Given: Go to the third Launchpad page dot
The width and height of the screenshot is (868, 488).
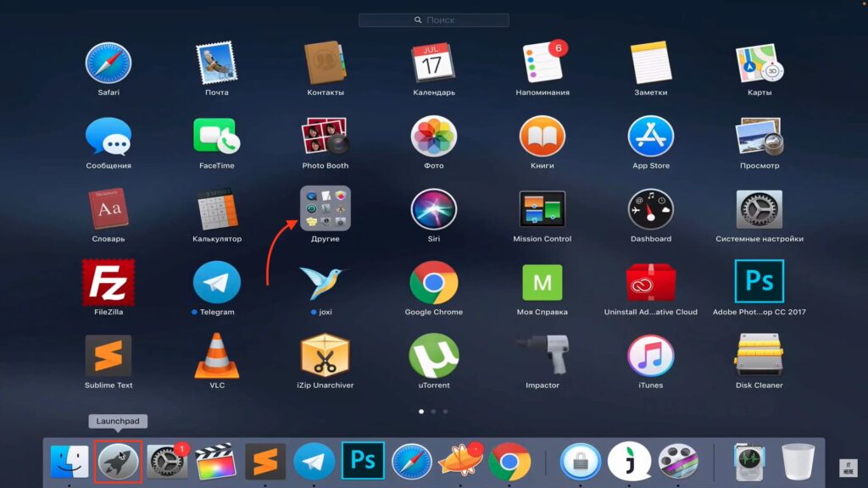Looking at the screenshot, I should 446,412.
